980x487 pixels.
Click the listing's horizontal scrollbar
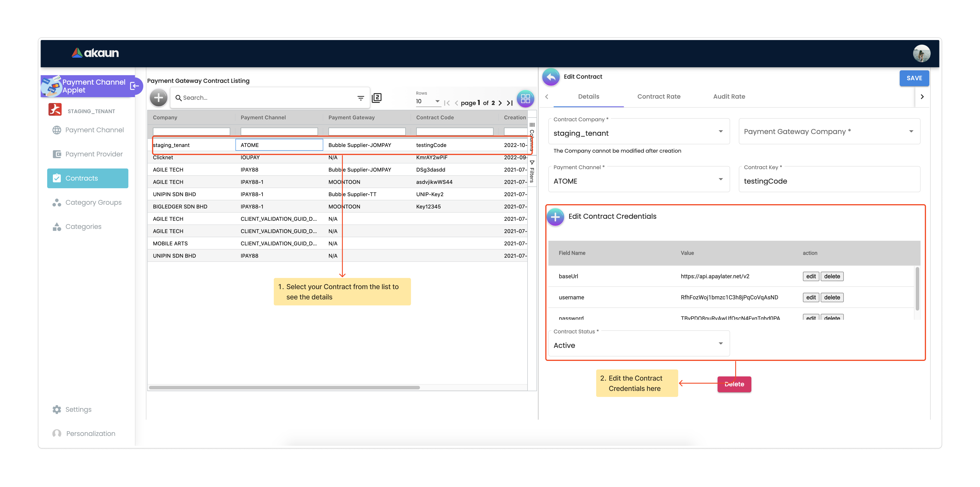[284, 388]
